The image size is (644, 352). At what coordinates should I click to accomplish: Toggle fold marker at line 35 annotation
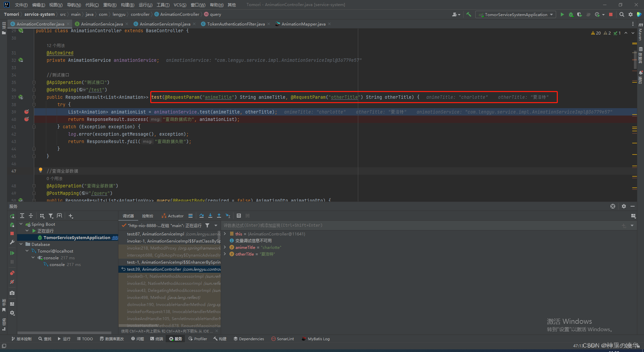34,82
